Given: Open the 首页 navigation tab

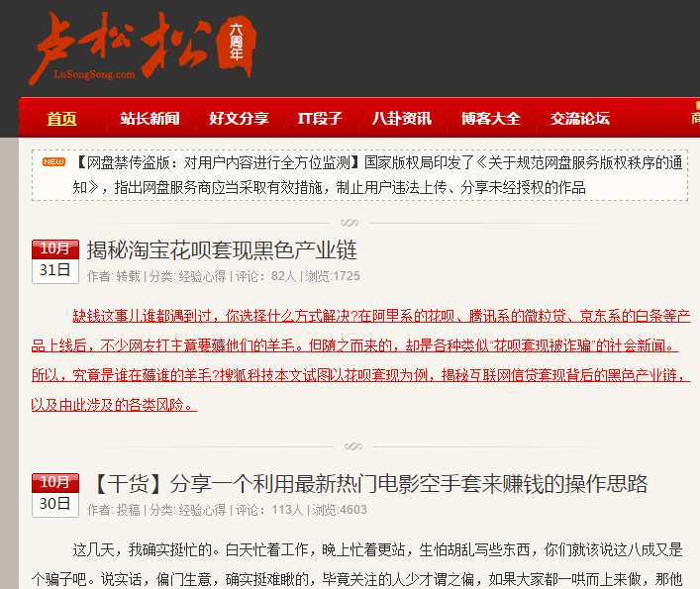Looking at the screenshot, I should tap(61, 119).
